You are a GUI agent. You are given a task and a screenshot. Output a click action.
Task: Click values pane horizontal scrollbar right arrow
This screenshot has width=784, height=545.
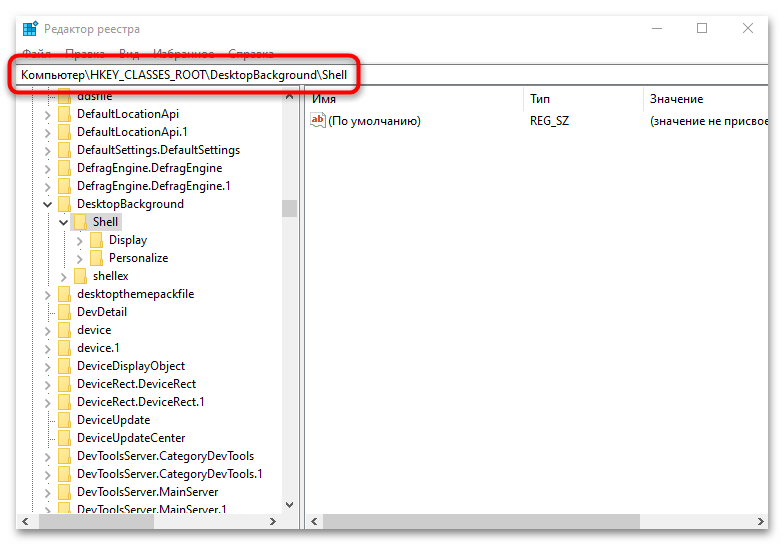tap(760, 522)
